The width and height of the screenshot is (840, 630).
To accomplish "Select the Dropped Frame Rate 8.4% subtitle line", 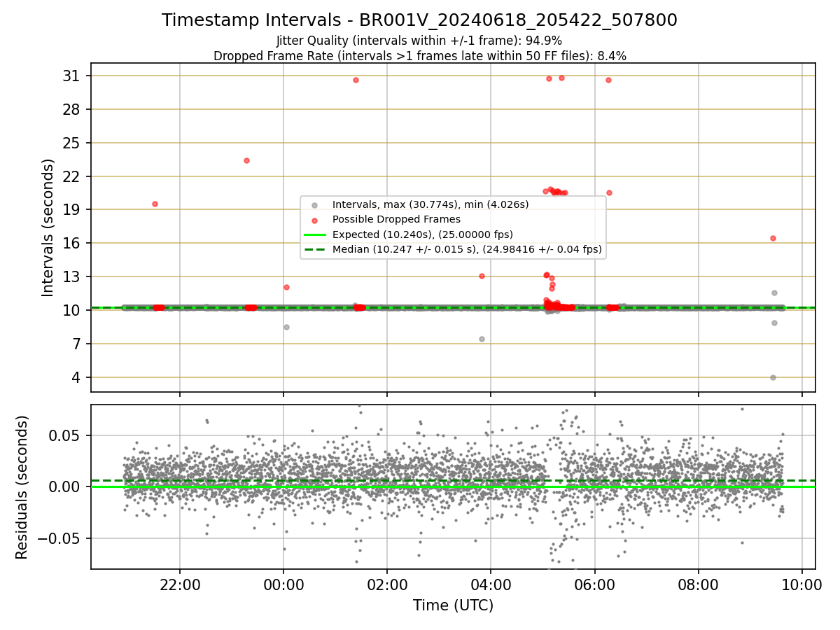I will pos(419,56).
